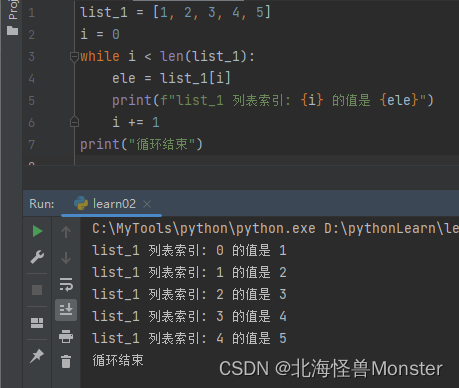Click output line '索引: 4 的值是 5'
This screenshot has width=459, height=388.
(189, 338)
